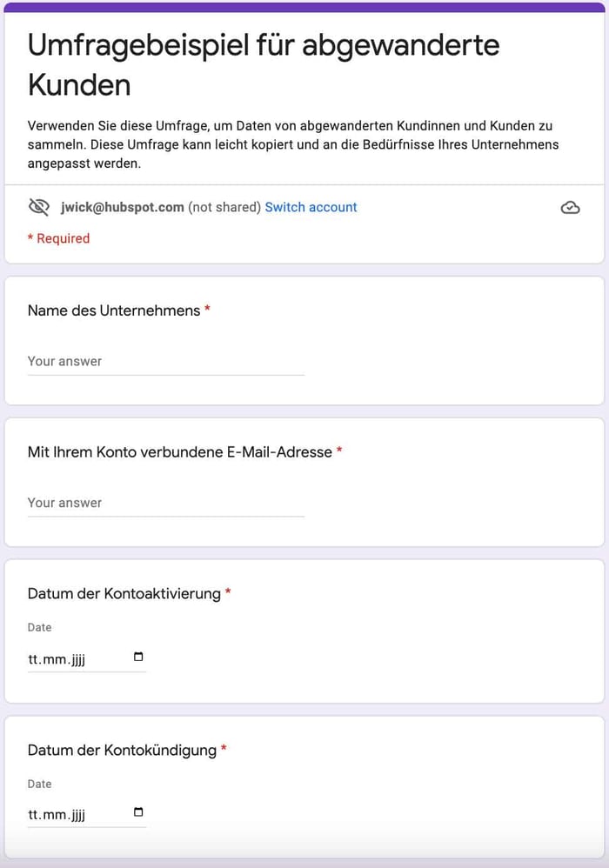609x868 pixels.
Task: Click the Datum der Kontoaktivierung question label
Action: pos(124,594)
